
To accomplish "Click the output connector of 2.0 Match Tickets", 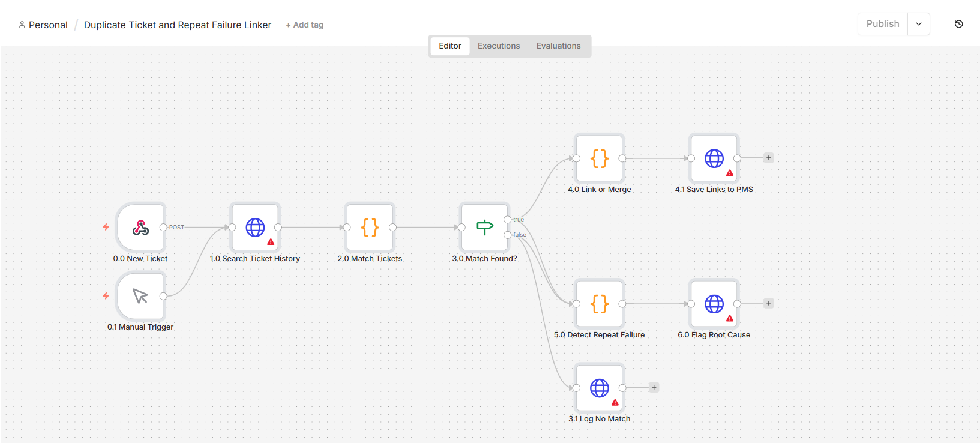I will [393, 227].
